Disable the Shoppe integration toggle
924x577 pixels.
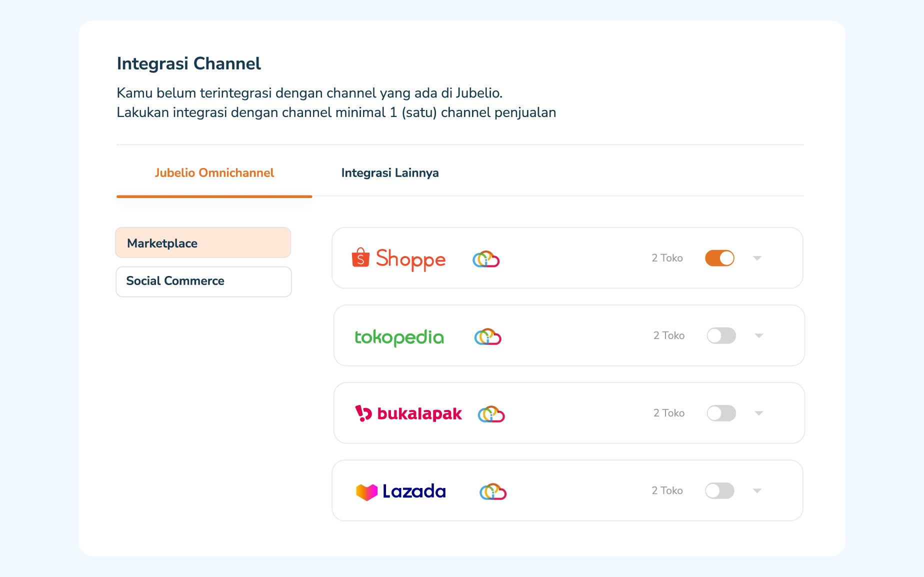719,258
